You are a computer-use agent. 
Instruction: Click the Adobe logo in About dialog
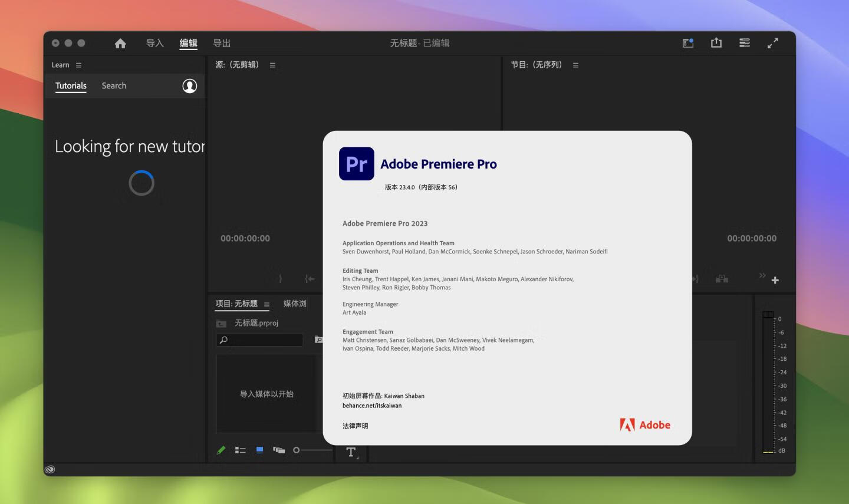point(645,425)
